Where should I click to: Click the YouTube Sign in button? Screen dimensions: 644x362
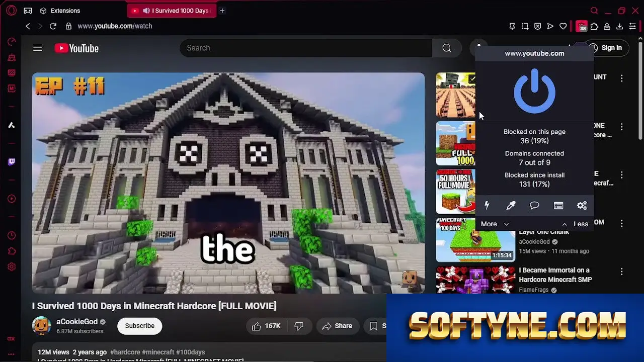click(x=606, y=48)
